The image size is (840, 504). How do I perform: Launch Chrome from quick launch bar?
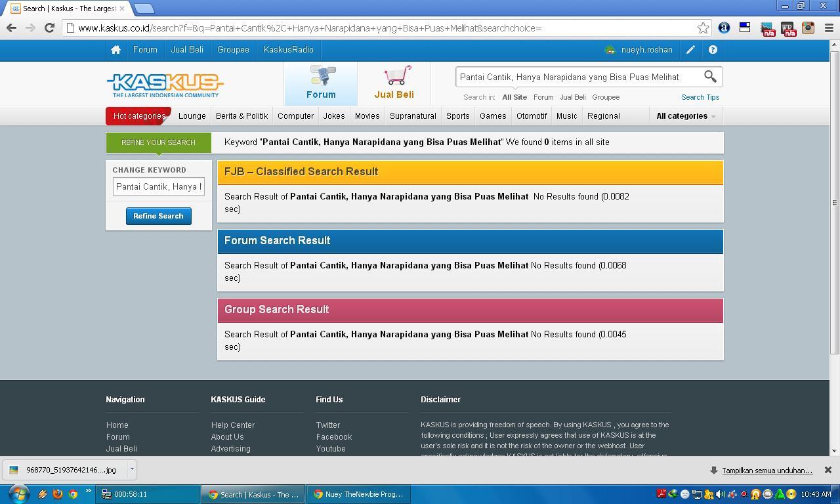(73, 494)
